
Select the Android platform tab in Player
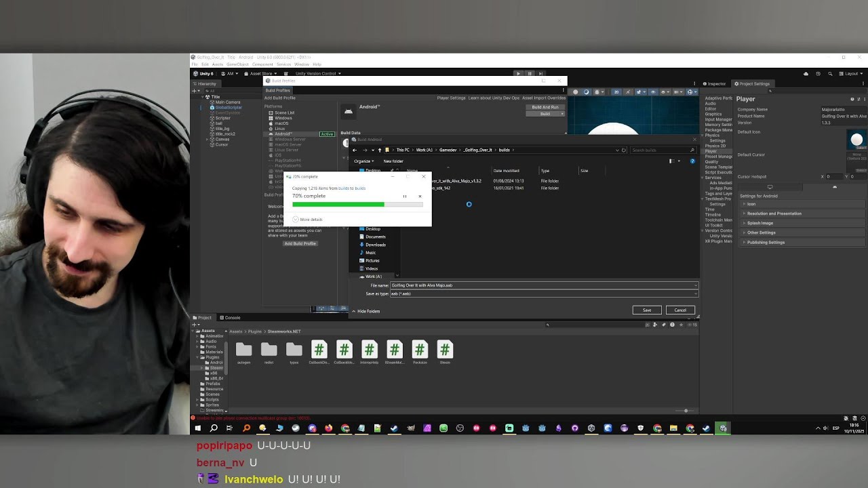point(835,187)
